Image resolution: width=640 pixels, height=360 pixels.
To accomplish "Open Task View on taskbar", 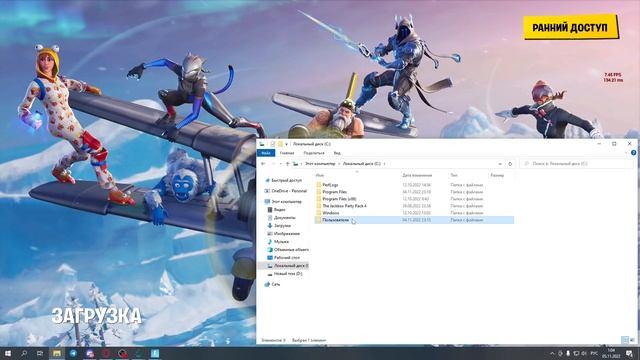I will pyautogui.click(x=40, y=353).
